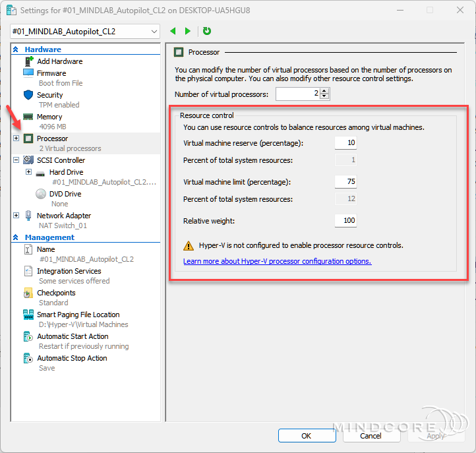Select Smart Paging File Location item
The width and height of the screenshot is (476, 453).
[78, 315]
